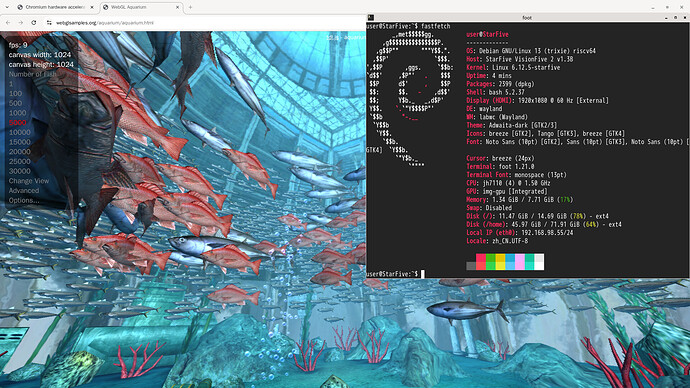Set number of fish to 100
690x388 pixels.
[15, 93]
